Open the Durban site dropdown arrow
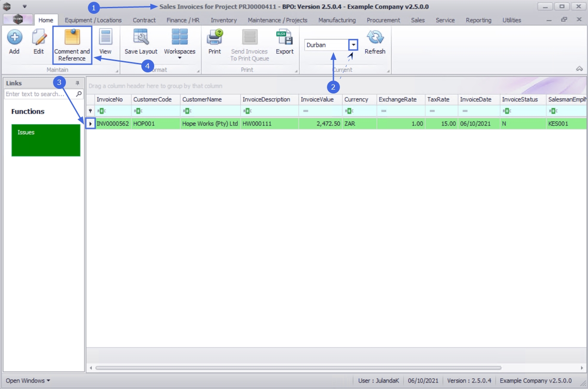 353,45
